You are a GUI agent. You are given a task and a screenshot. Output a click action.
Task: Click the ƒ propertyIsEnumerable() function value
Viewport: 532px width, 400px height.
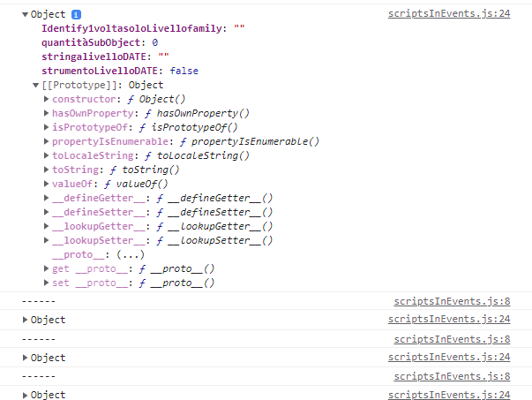tap(250, 141)
